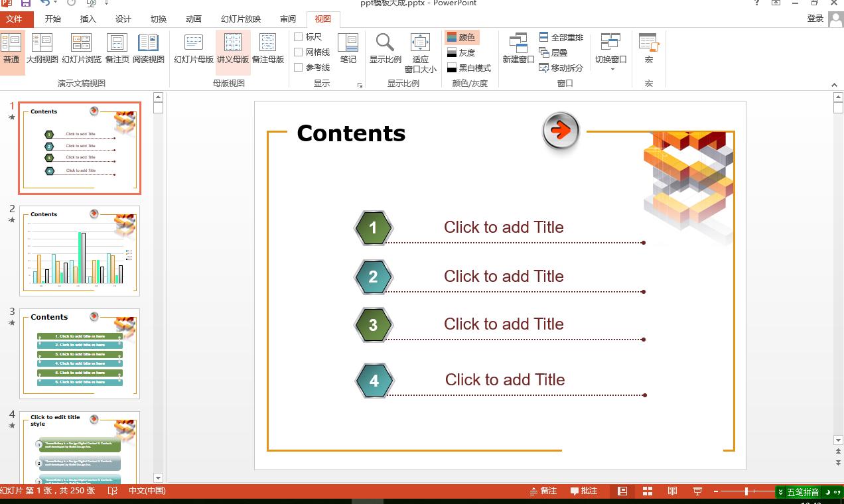Show 网格线 gridlines

coord(299,52)
